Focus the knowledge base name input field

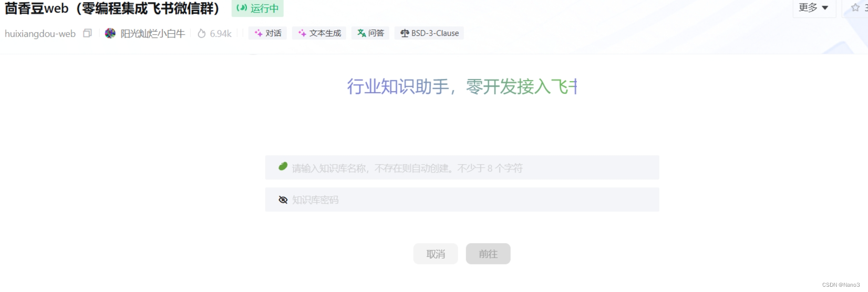pyautogui.click(x=462, y=168)
